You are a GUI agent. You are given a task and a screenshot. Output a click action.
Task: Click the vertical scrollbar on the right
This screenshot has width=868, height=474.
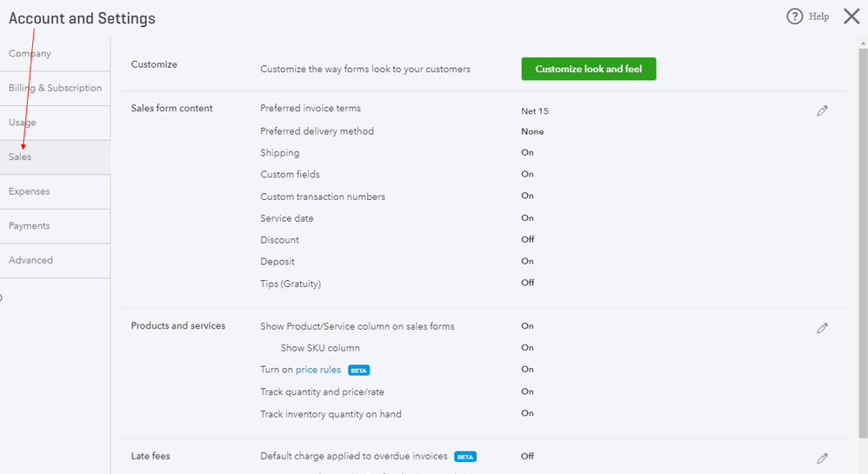tap(863, 243)
